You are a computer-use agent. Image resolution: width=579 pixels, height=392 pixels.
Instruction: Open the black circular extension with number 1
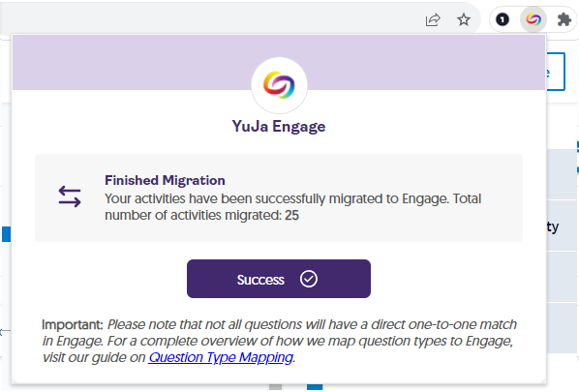click(503, 19)
